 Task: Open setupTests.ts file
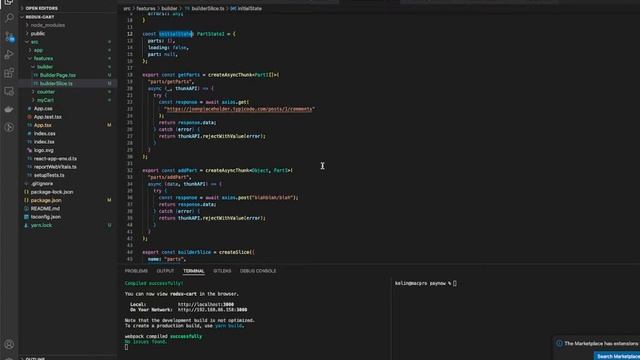[49, 175]
